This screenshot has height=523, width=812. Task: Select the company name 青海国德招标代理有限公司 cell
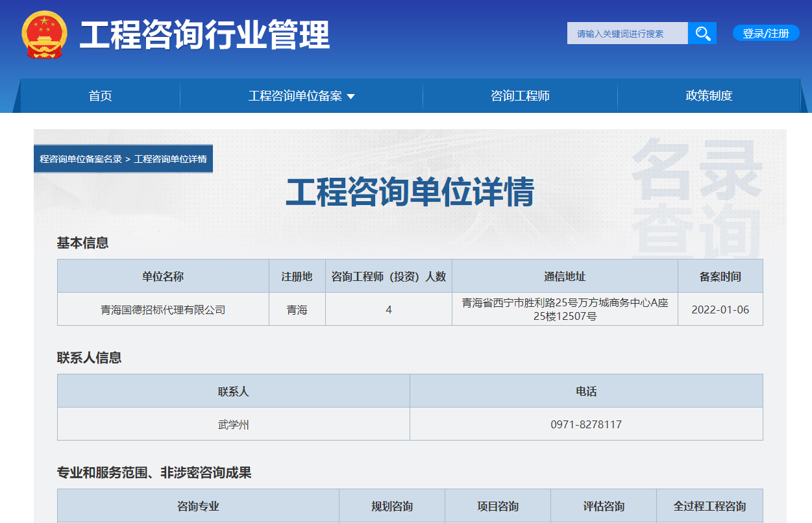pyautogui.click(x=163, y=310)
